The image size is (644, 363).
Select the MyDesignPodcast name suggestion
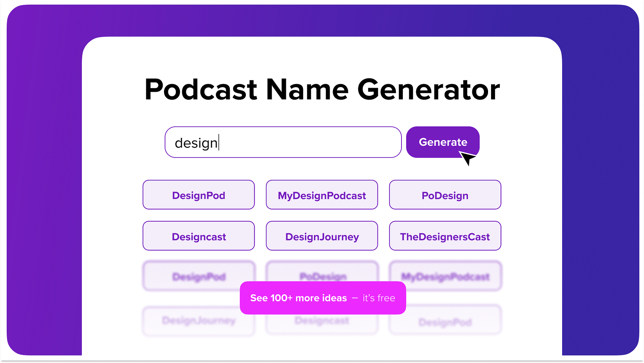(x=322, y=194)
